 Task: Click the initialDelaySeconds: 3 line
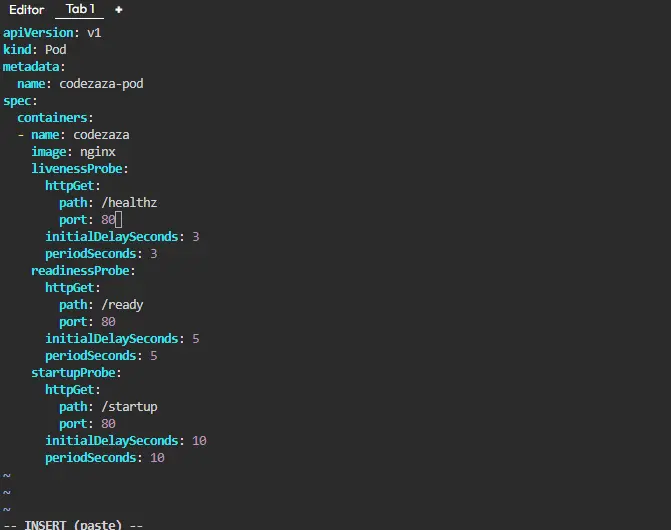tap(122, 237)
